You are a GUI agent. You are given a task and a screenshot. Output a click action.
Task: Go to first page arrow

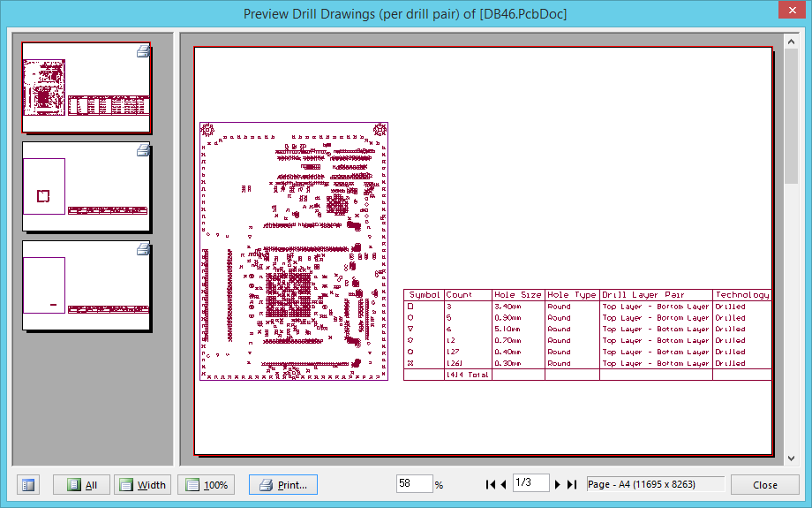(x=490, y=484)
